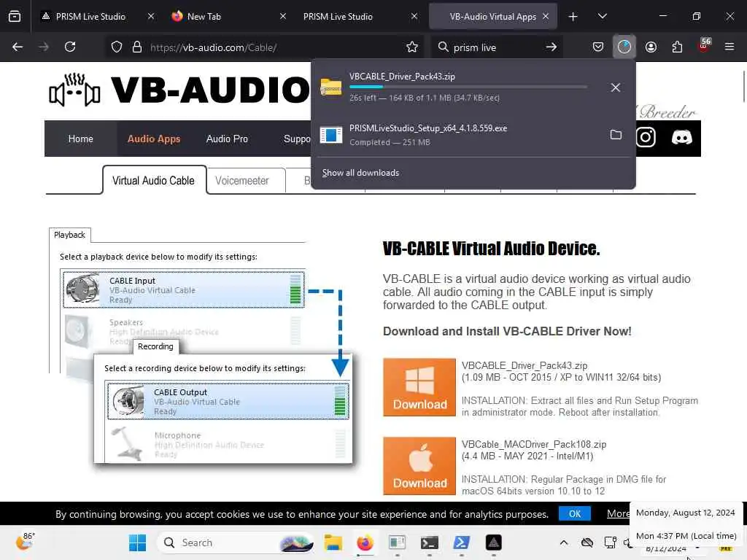
Task: Show PRISMLiveStudio setup file in folder
Action: click(616, 135)
